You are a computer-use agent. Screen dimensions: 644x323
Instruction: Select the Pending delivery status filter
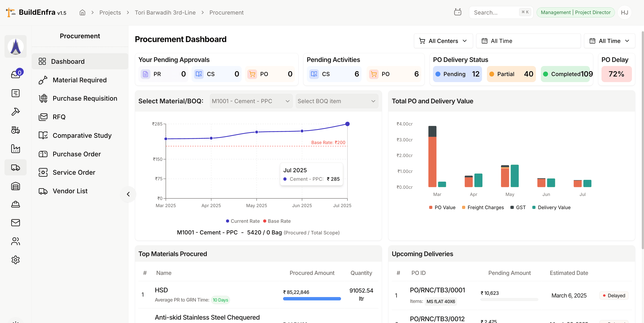click(x=457, y=74)
